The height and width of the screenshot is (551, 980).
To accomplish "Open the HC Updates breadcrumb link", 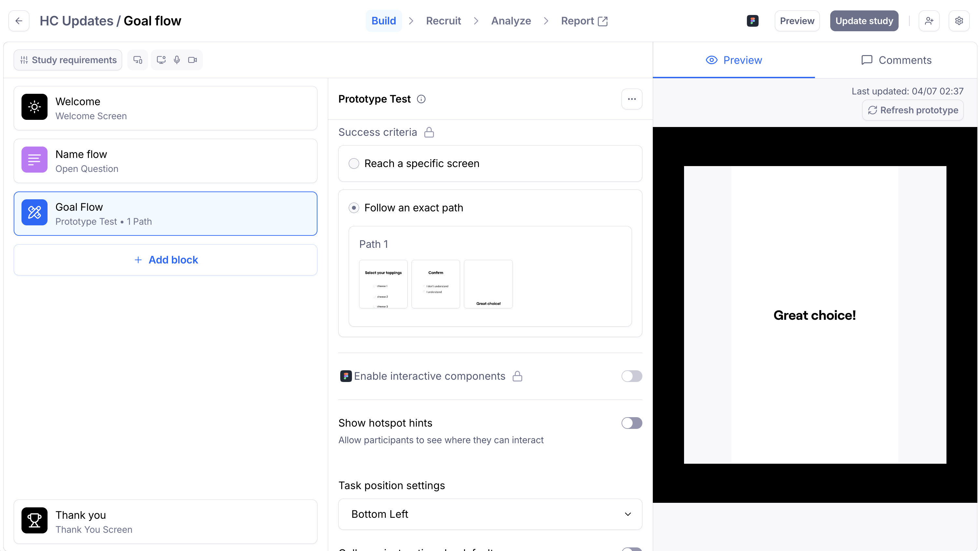I will [77, 21].
